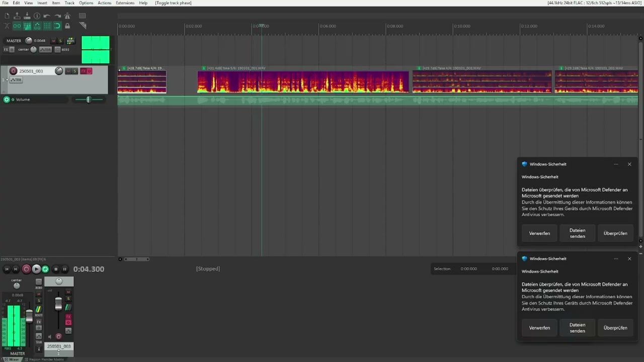Click Verwerfen in lower Windows-Sicherheit notification

(539, 328)
